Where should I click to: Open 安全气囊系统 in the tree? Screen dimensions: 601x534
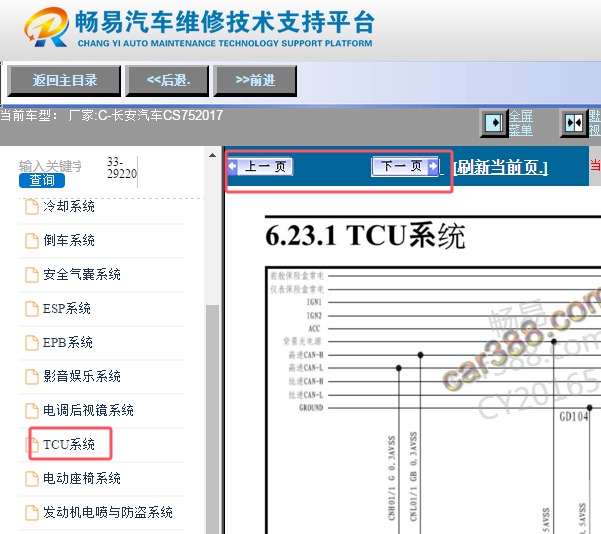pyautogui.click(x=82, y=274)
